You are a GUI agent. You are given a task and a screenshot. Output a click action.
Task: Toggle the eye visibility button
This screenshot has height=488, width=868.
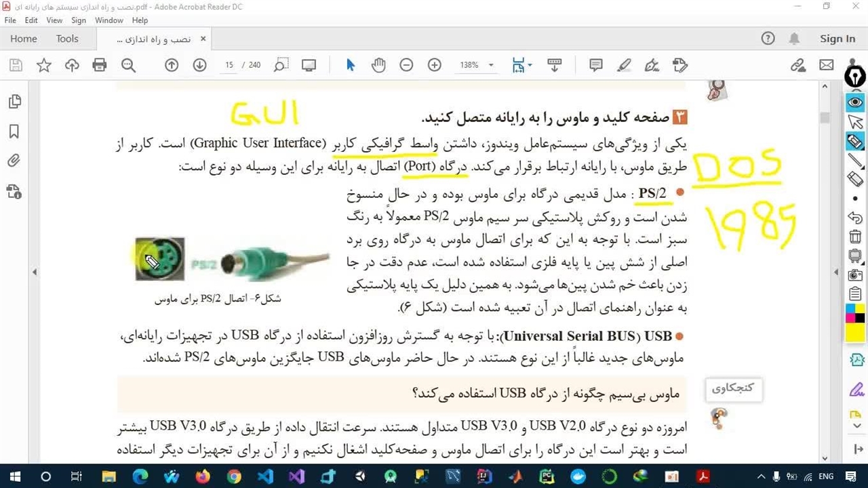tap(855, 102)
